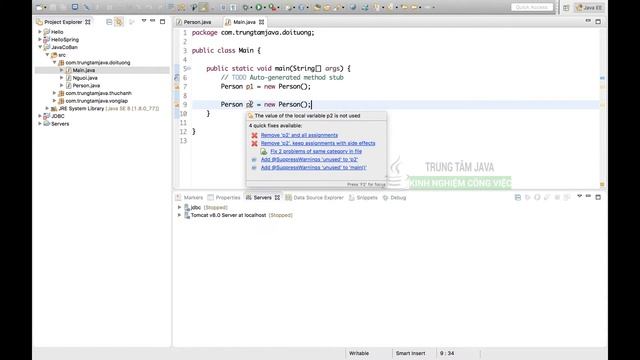Select Person.java in Project Explorer tree
The height and width of the screenshot is (360, 640).
pyautogui.click(x=86, y=85)
